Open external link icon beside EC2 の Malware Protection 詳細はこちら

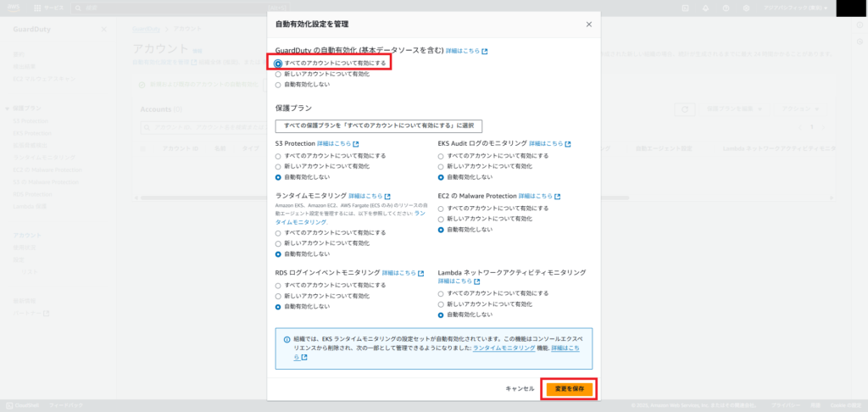pos(558,197)
